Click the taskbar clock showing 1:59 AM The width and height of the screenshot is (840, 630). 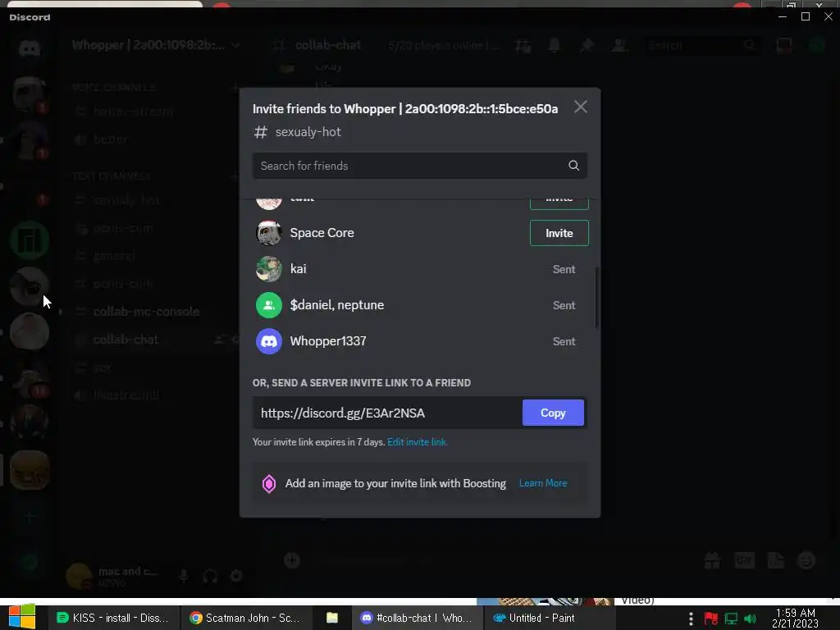pyautogui.click(x=796, y=618)
